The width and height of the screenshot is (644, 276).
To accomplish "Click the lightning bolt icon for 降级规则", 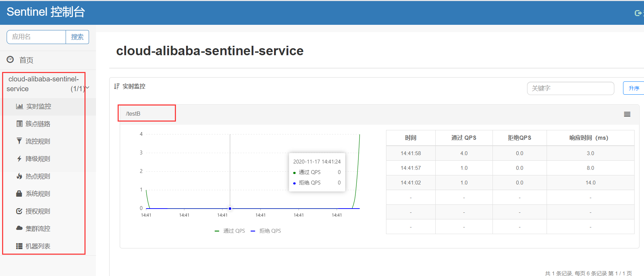I will click(x=19, y=159).
